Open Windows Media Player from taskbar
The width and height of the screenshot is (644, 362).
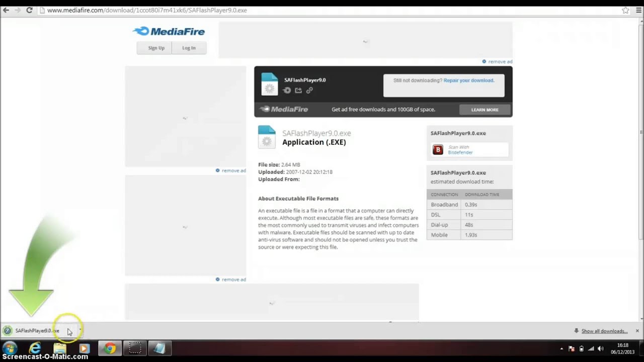84,348
